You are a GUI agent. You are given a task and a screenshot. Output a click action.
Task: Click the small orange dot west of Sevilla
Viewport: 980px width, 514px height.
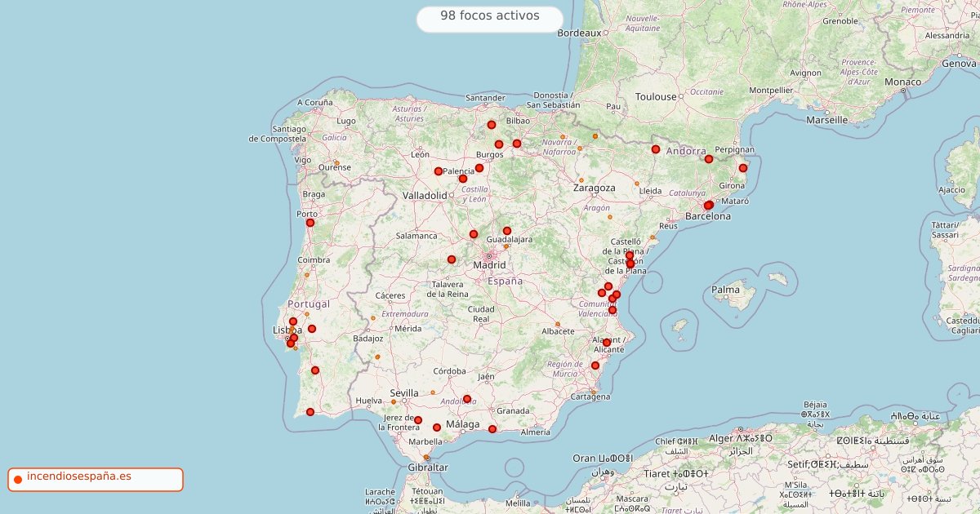tap(394, 401)
